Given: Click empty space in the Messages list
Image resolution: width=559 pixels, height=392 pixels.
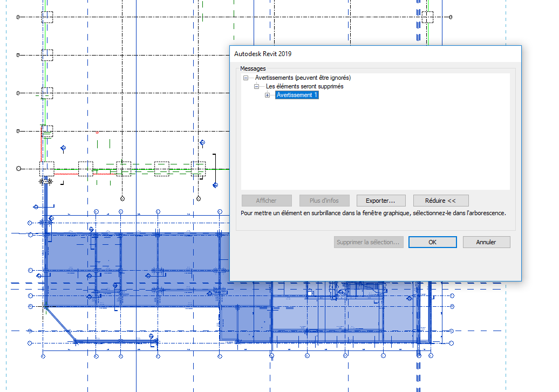Looking at the screenshot, I should click(378, 146).
